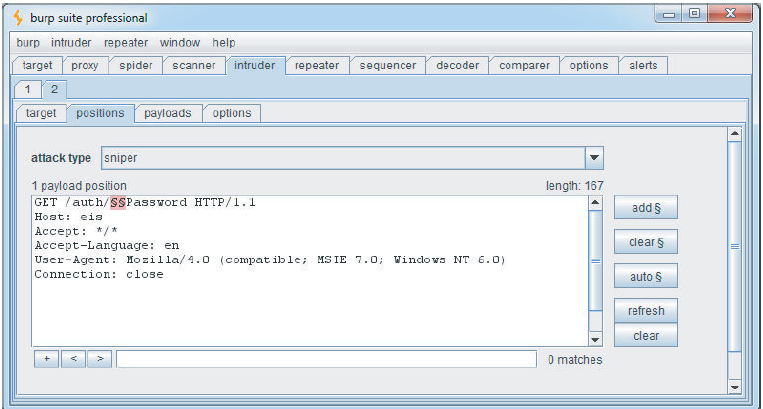
Task: Focus the search text field
Action: (x=327, y=359)
